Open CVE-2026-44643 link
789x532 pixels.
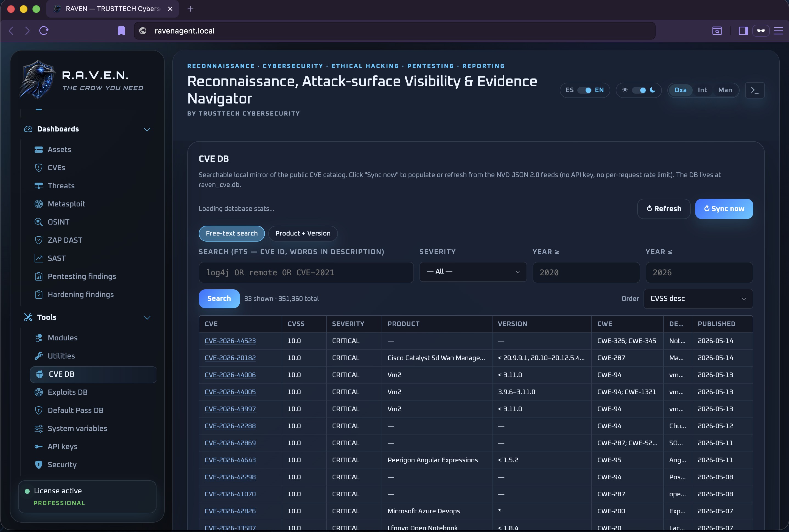point(230,460)
